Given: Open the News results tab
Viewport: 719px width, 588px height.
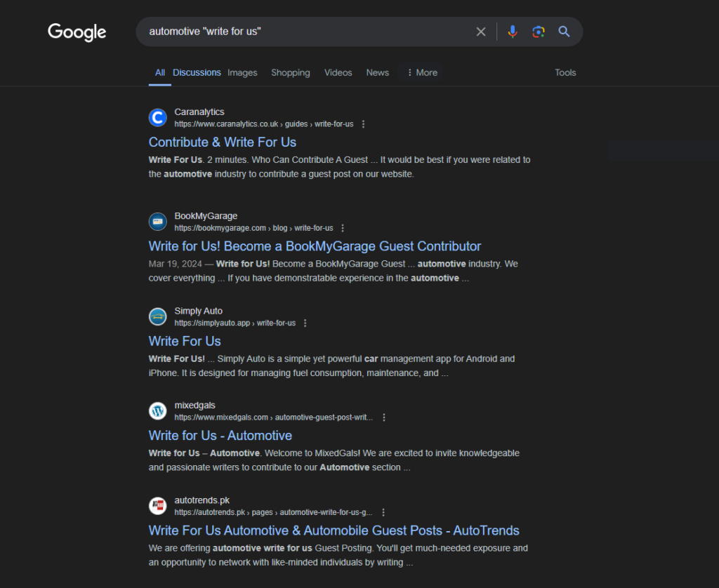Looking at the screenshot, I should [377, 72].
